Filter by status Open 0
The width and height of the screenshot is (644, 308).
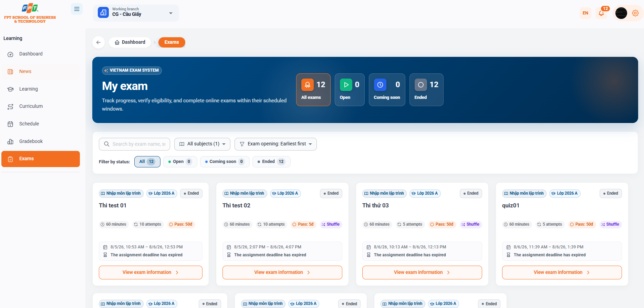point(180,162)
